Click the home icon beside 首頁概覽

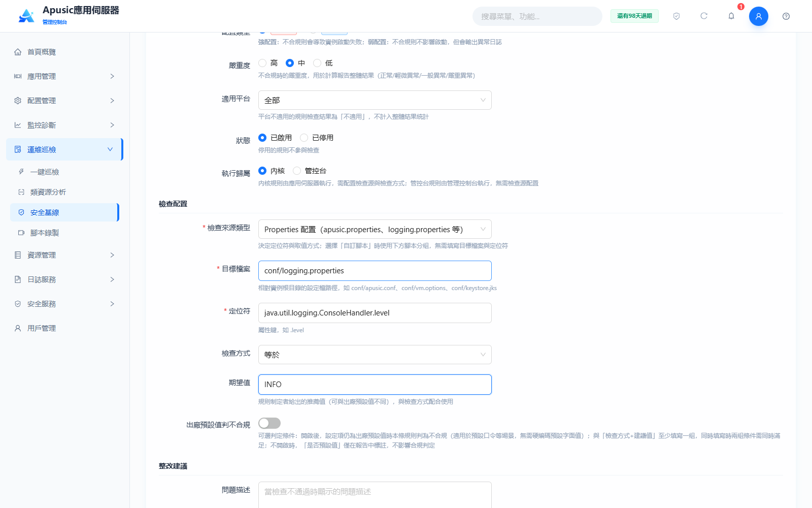click(18, 52)
